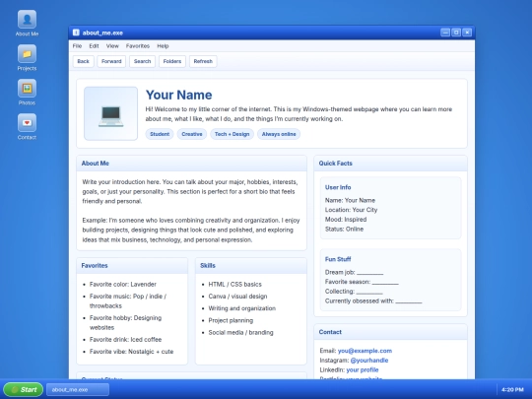Screen dimensions: 532x399
Task: Select the Always online tag
Action: coord(279,134)
